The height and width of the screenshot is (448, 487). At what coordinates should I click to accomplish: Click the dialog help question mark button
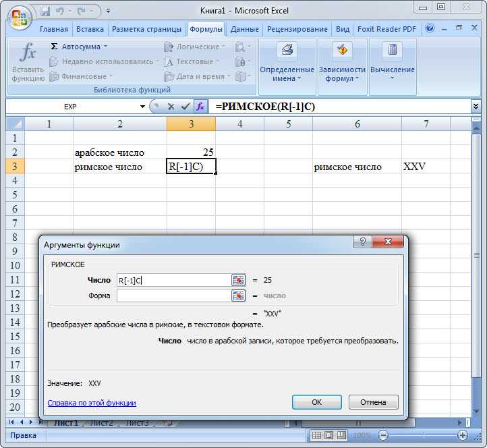tap(362, 242)
